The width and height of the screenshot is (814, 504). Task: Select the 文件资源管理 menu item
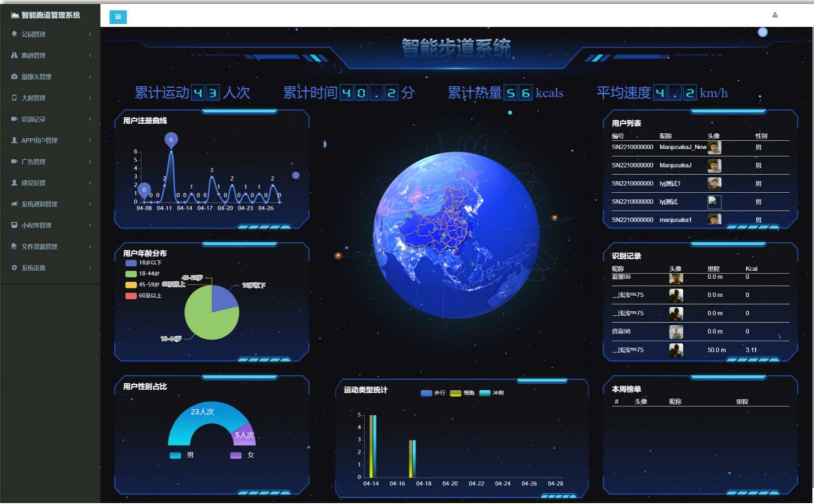click(40, 246)
